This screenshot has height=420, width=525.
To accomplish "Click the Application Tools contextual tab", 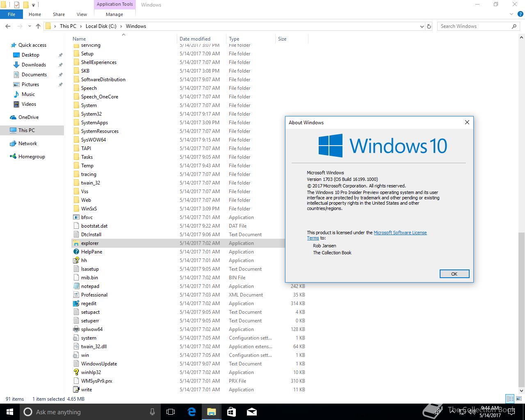I will point(115,5).
